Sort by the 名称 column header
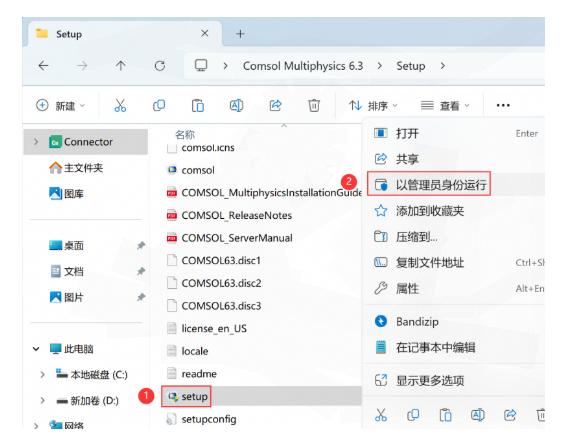567x446 pixels. coord(185,135)
